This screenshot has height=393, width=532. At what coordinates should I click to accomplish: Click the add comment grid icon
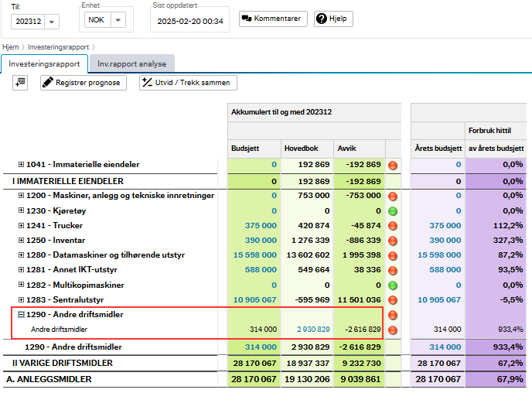tap(20, 83)
